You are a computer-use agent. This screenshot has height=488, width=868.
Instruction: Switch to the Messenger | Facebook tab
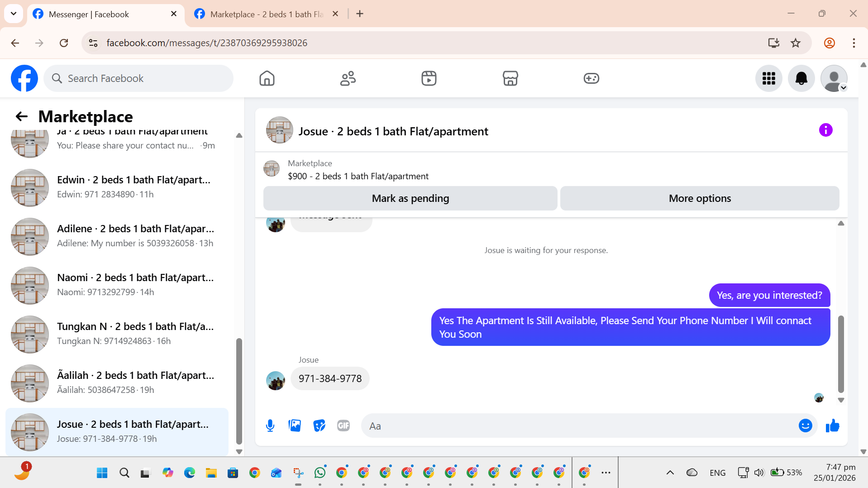pos(106,14)
